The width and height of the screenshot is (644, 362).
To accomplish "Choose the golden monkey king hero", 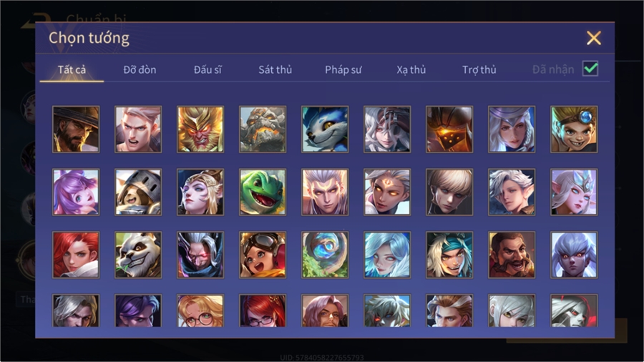I will pos(200,129).
